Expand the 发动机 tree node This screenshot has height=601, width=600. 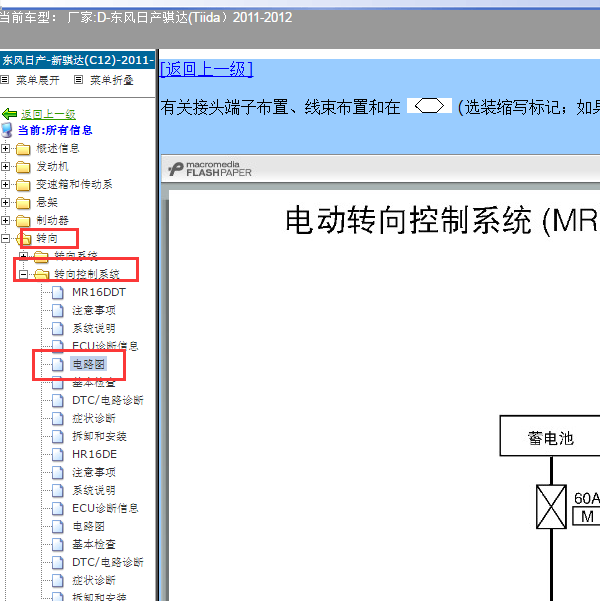click(x=5, y=166)
